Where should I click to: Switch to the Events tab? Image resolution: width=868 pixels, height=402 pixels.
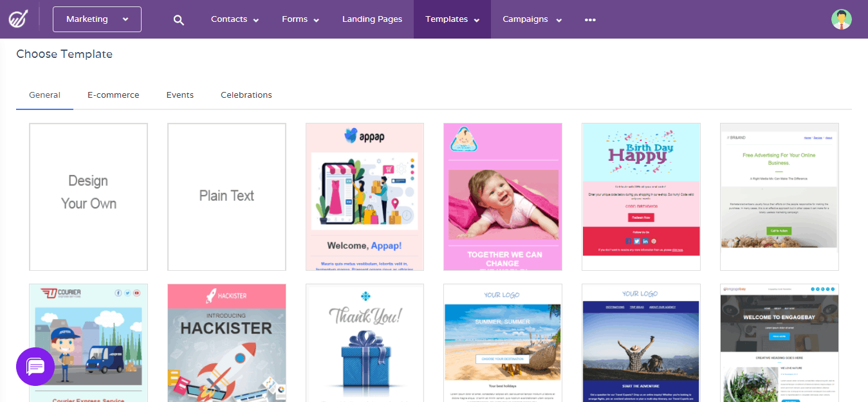180,95
